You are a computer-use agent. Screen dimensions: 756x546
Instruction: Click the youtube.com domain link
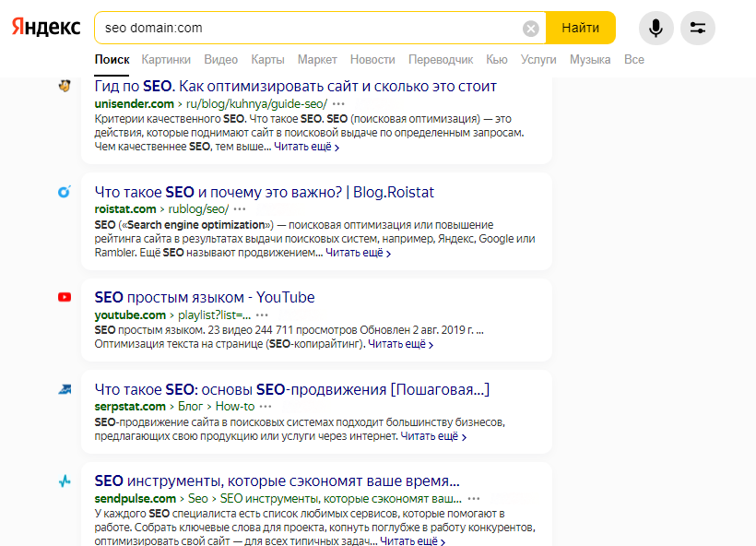click(130, 315)
